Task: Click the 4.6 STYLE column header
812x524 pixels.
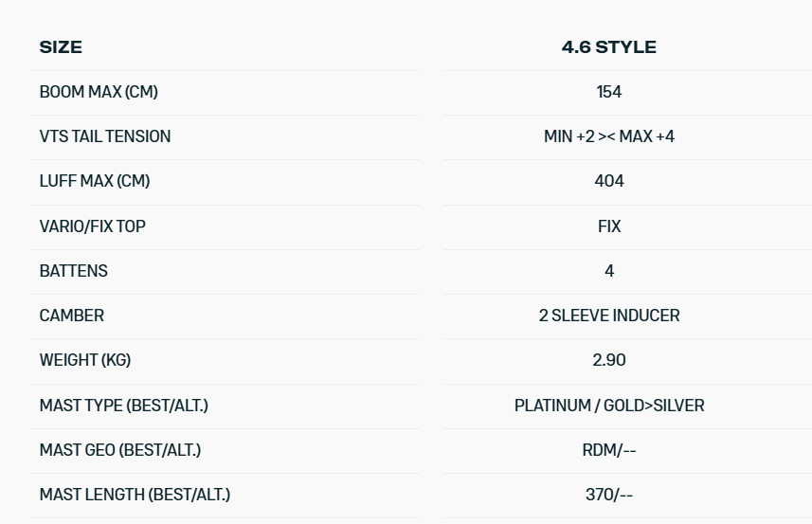Action: (x=608, y=47)
